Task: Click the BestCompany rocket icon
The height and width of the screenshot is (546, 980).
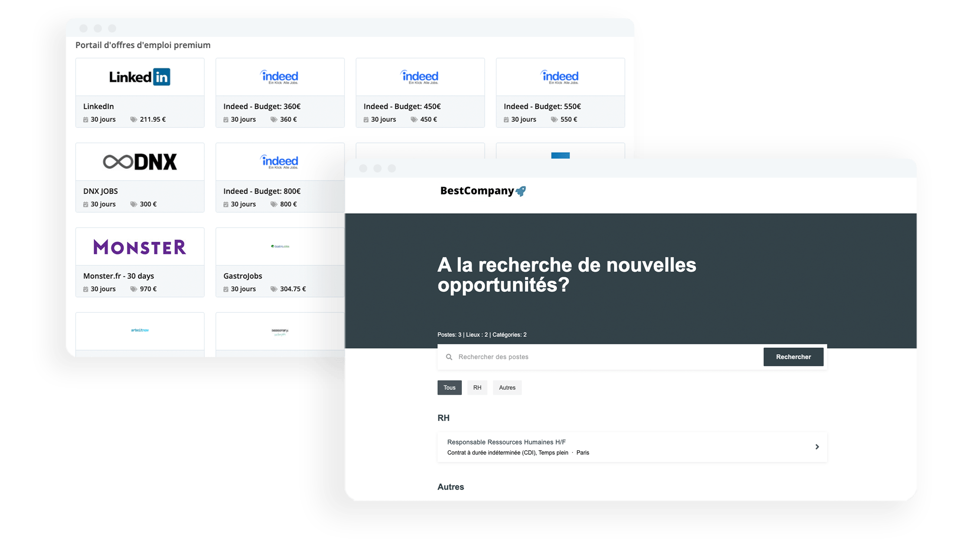Action: coord(538,191)
